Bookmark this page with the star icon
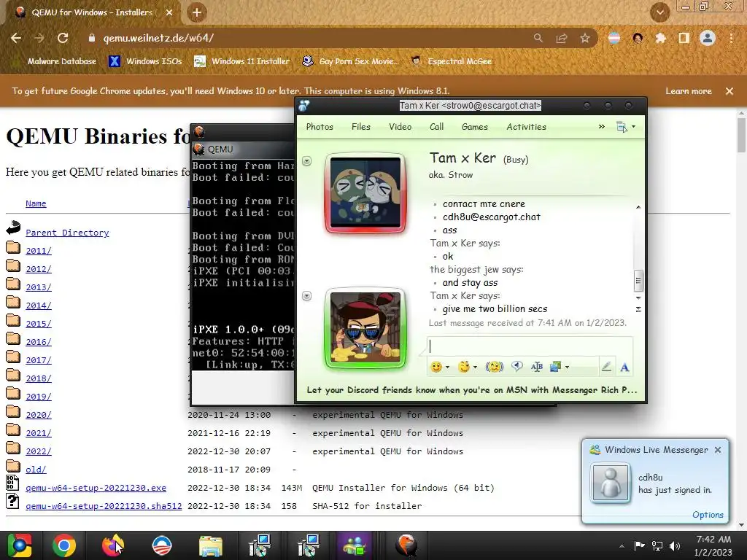Image resolution: width=747 pixels, height=560 pixels. pos(585,38)
